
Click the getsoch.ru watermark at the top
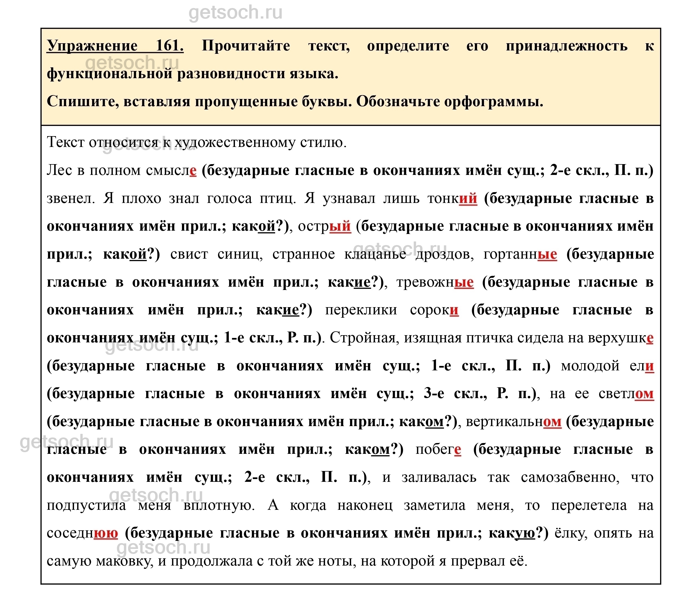click(235, 13)
